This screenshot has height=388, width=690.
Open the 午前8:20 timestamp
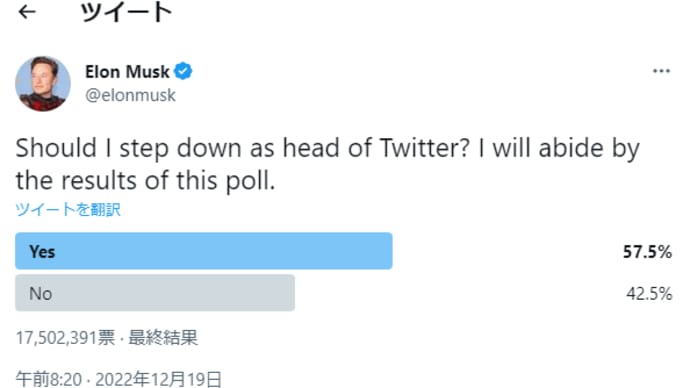[49, 379]
